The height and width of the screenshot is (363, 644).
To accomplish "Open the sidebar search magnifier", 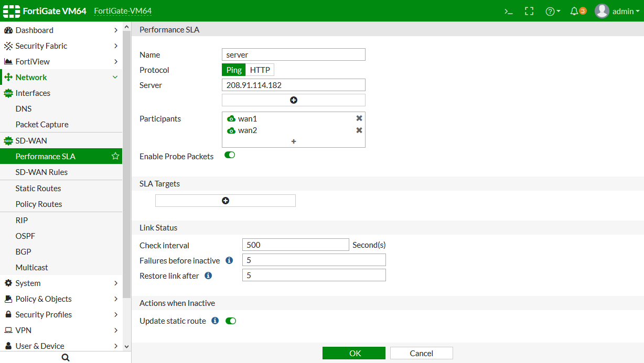I will 65,357.
